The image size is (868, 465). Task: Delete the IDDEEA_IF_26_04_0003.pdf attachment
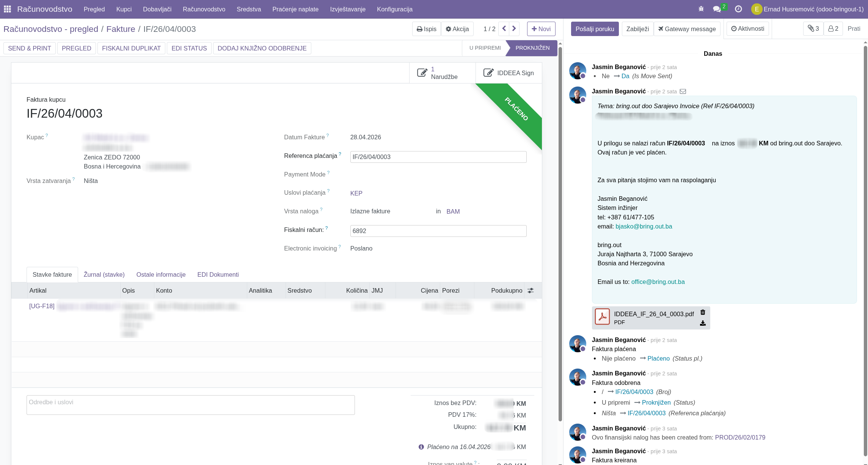point(703,312)
